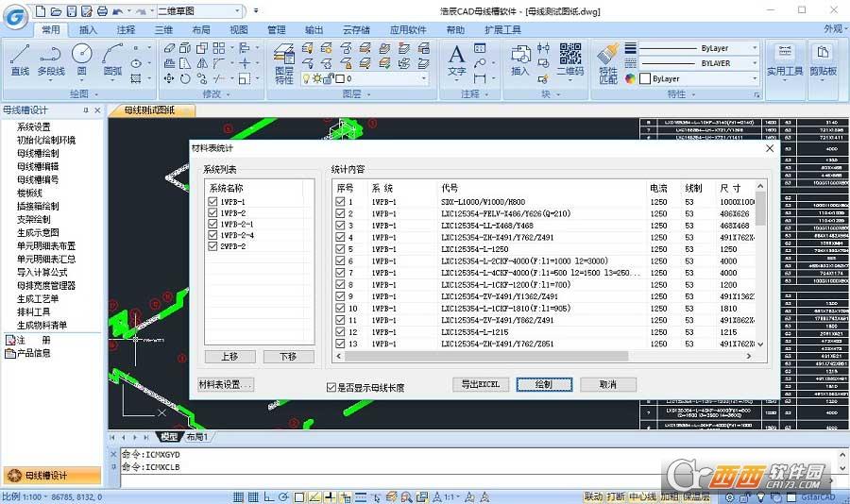
Task: Open the BYLAYER lineweight dropdown
Action: 754,63
